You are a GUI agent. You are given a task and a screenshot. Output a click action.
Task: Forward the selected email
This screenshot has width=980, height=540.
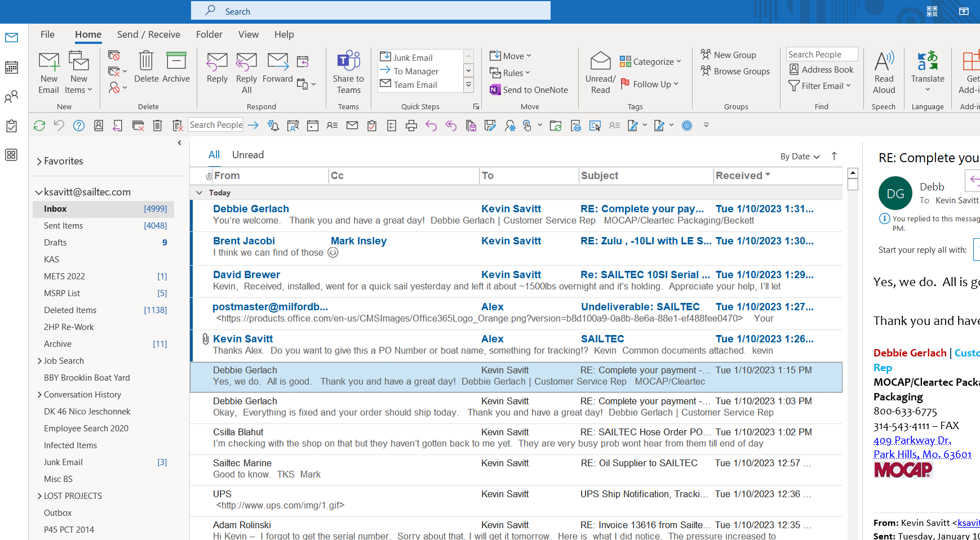[x=277, y=68]
